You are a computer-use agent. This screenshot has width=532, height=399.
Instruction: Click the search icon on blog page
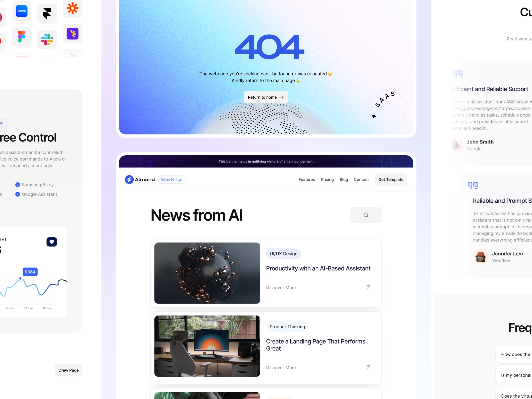coord(366,215)
